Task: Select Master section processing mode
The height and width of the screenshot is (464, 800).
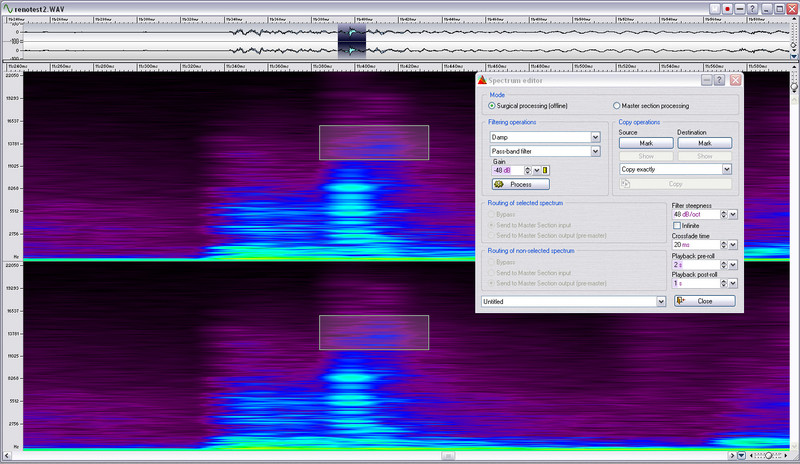Action: pos(651,106)
